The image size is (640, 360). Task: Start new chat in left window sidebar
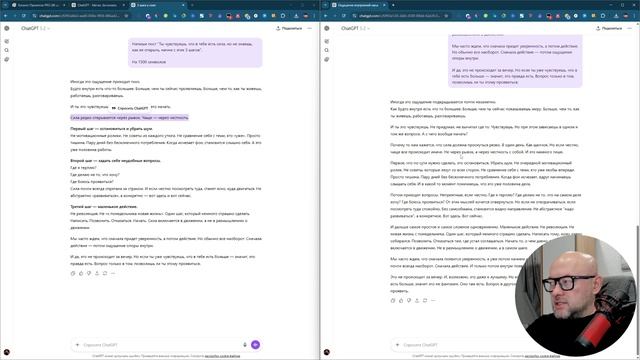[x=7, y=41]
